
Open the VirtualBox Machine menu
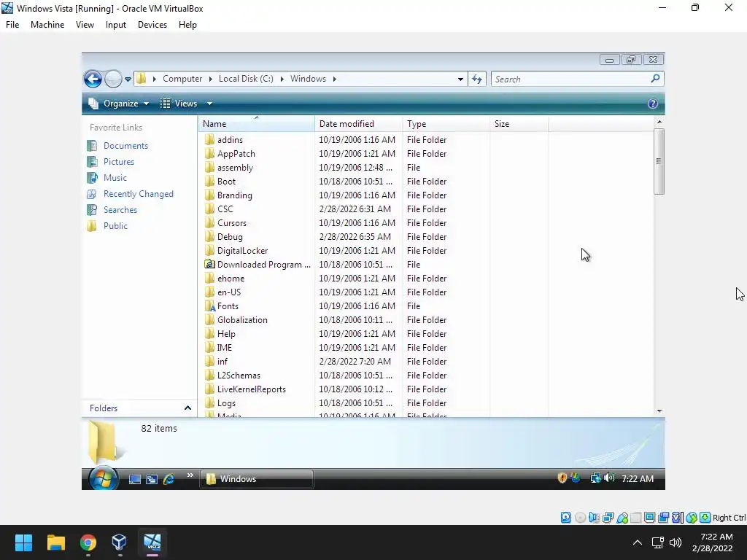pyautogui.click(x=47, y=25)
